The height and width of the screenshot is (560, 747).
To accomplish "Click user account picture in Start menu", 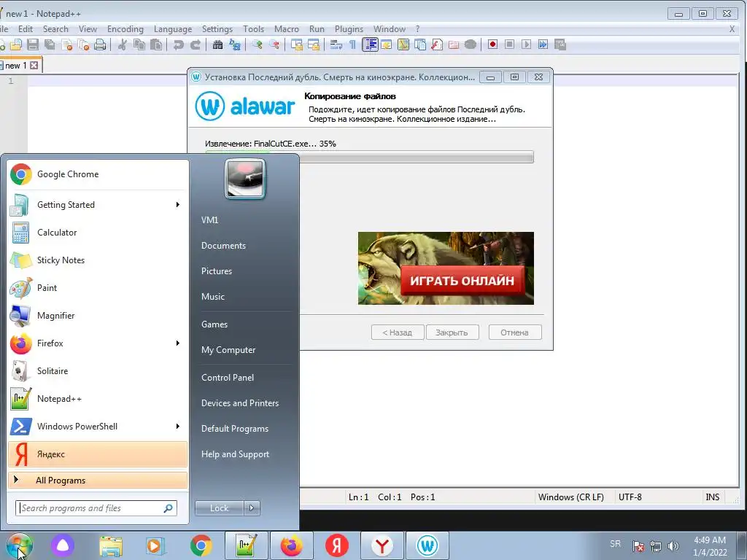I will click(245, 179).
